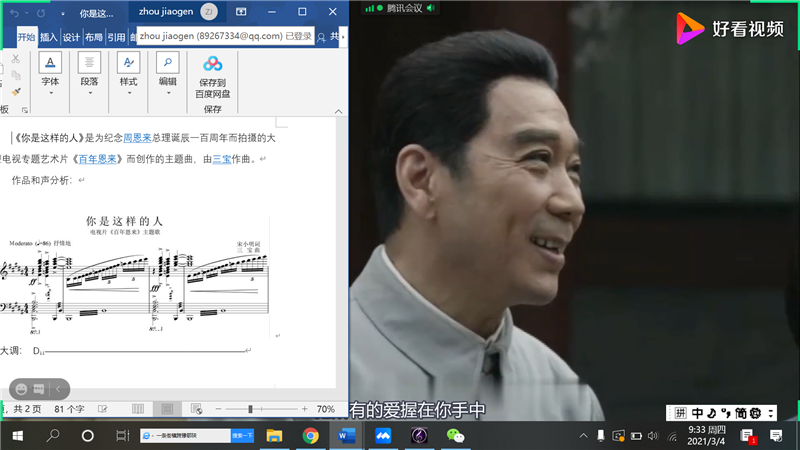Open the 插入 ribbon tab

coord(48,37)
